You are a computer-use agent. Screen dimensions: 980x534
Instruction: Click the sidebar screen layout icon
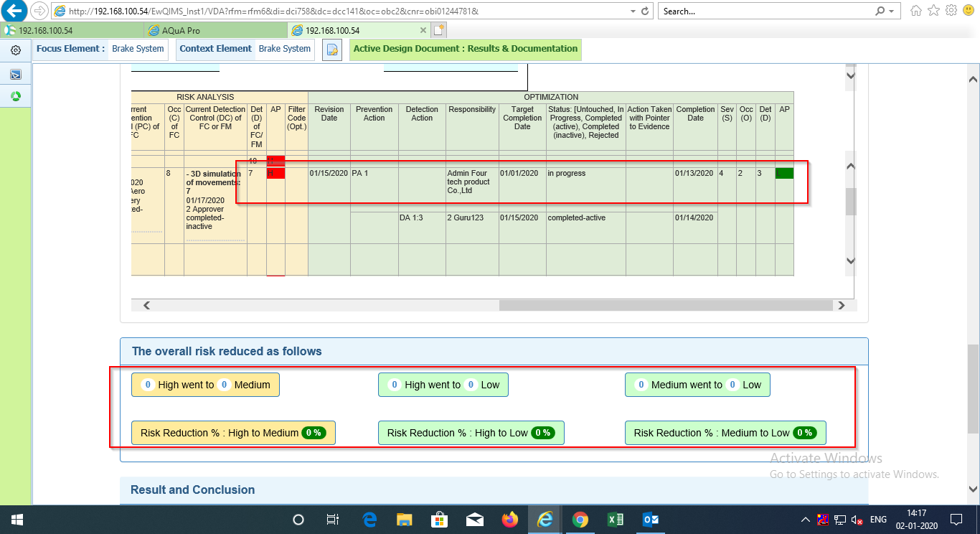(x=16, y=74)
